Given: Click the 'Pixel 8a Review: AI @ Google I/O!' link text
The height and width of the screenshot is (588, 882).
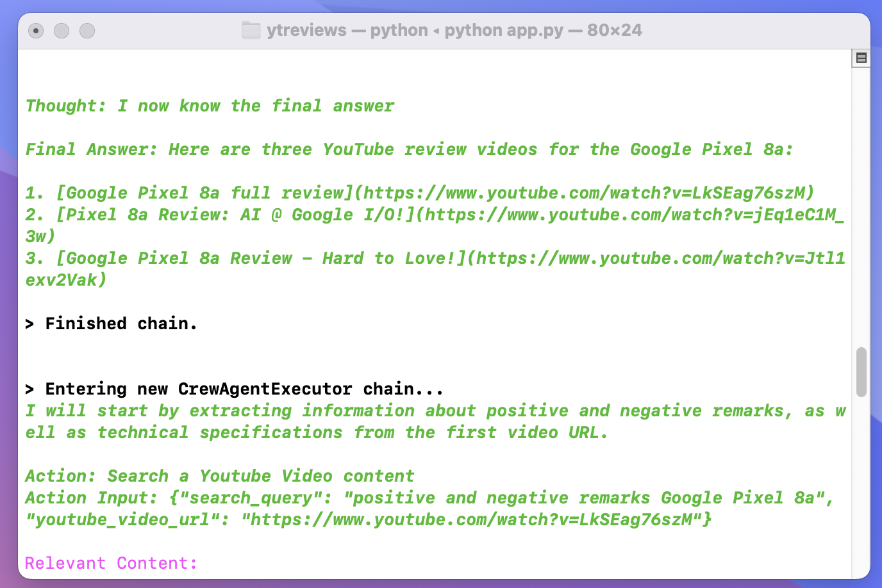Looking at the screenshot, I should (x=235, y=215).
